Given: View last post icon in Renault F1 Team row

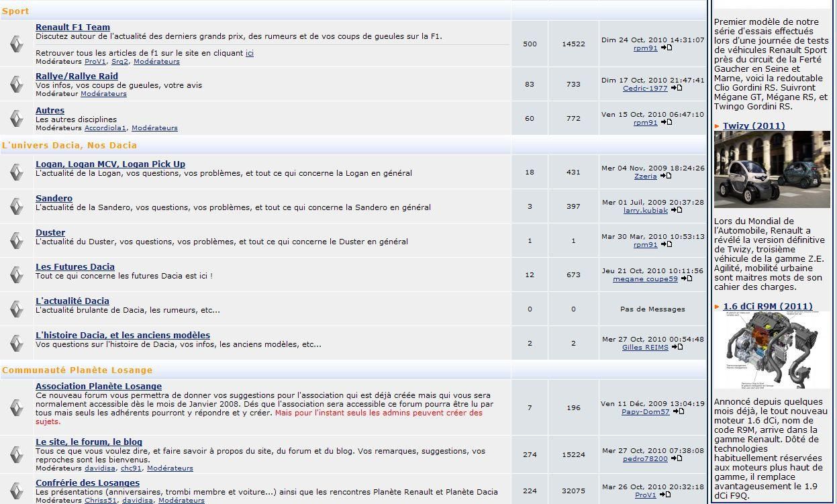Looking at the screenshot, I should pyautogui.click(x=666, y=48).
